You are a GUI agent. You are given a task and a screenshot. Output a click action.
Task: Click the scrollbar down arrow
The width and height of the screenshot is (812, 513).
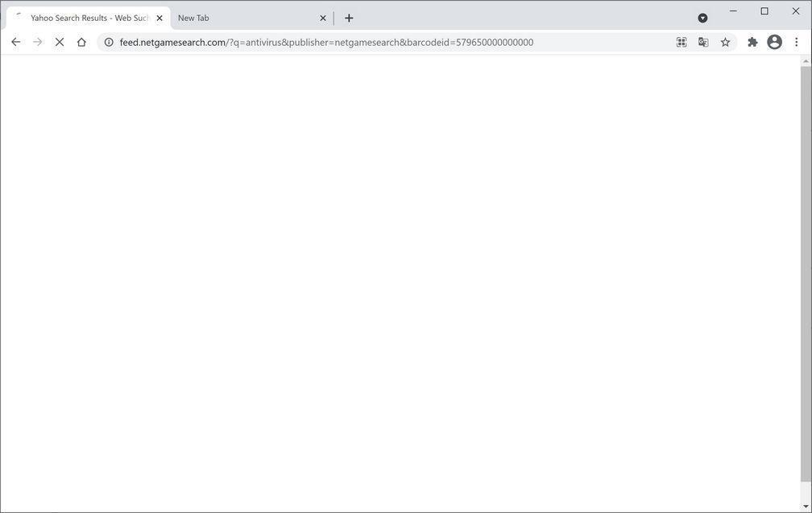click(x=806, y=507)
